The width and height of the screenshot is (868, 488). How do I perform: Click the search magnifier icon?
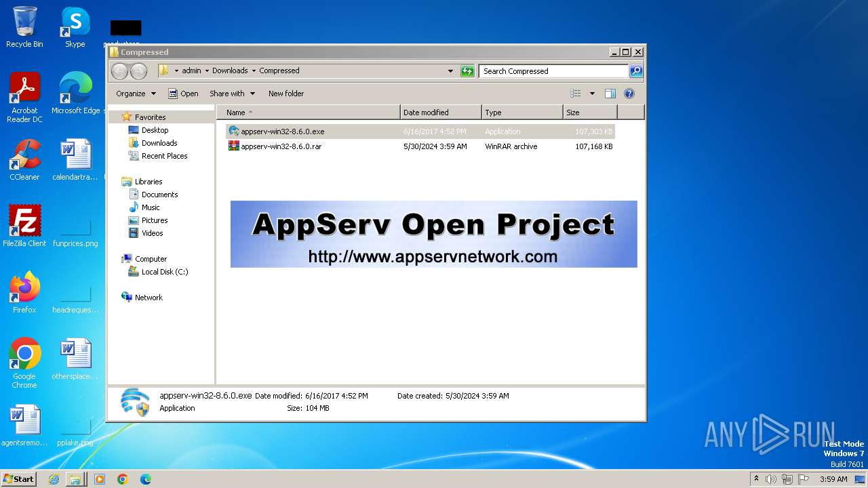pos(635,70)
